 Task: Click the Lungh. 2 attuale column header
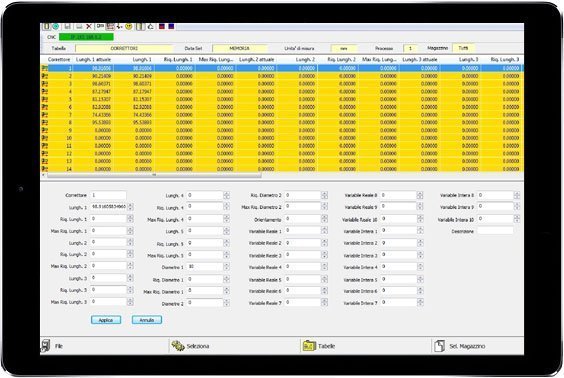point(256,59)
